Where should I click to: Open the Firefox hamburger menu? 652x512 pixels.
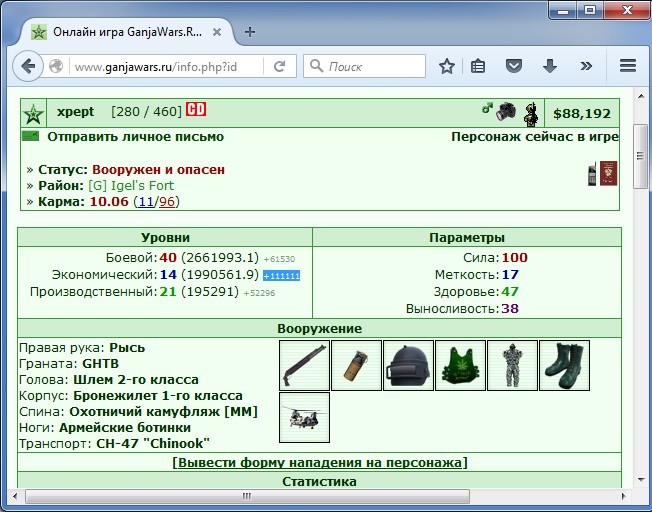coord(627,66)
